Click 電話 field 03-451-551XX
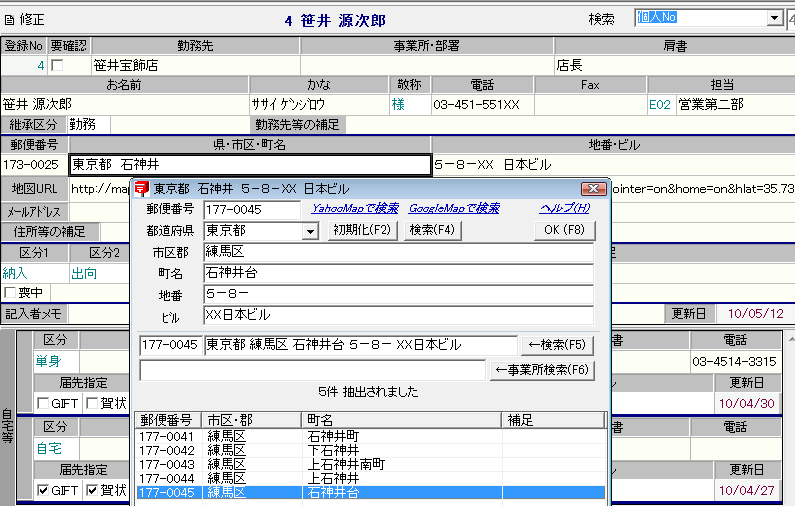The height and width of the screenshot is (506, 795). 482,104
